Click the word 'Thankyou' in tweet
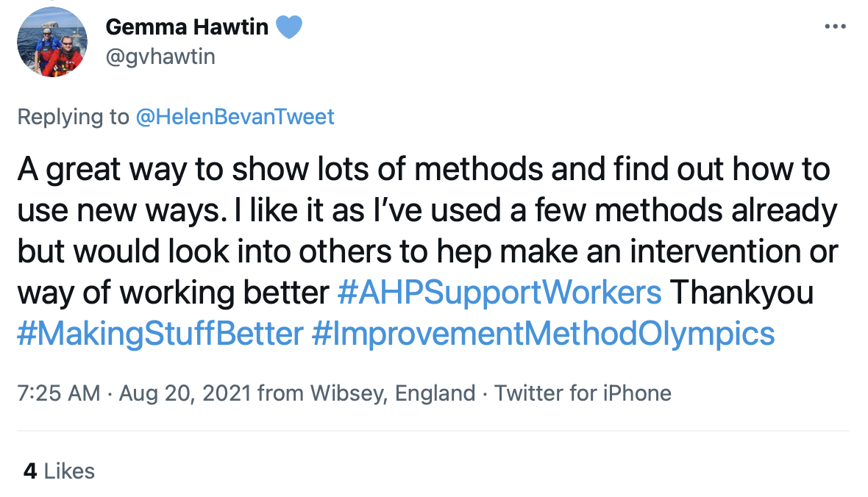Viewport: 868px width, 497px height. click(741, 292)
